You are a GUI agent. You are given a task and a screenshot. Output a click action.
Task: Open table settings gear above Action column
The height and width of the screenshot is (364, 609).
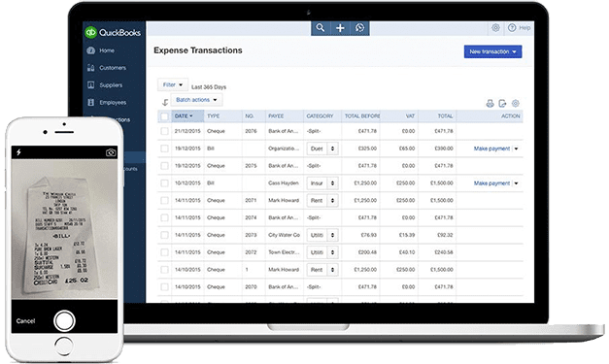point(516,103)
